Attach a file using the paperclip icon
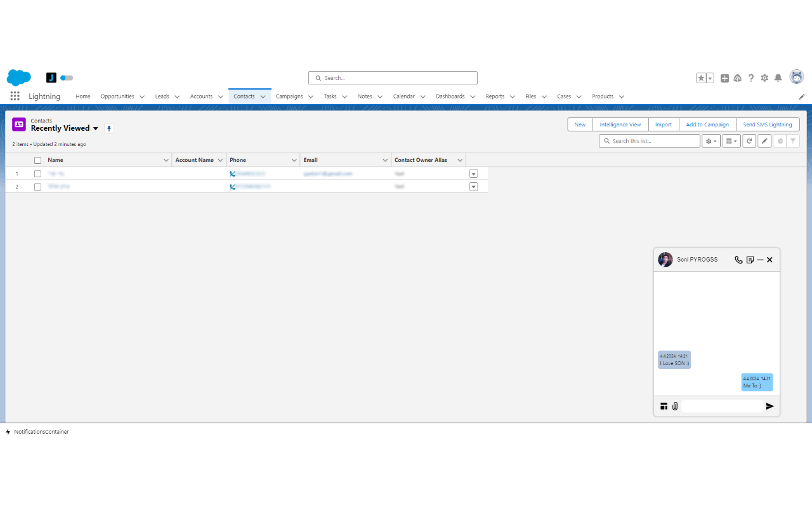This screenshot has height=508, width=812. pyautogui.click(x=675, y=406)
